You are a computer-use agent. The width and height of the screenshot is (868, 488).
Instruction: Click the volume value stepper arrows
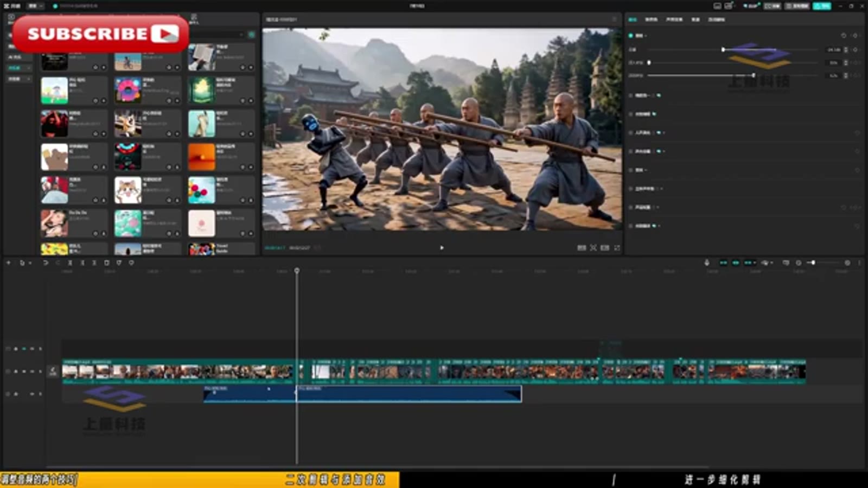(x=846, y=49)
